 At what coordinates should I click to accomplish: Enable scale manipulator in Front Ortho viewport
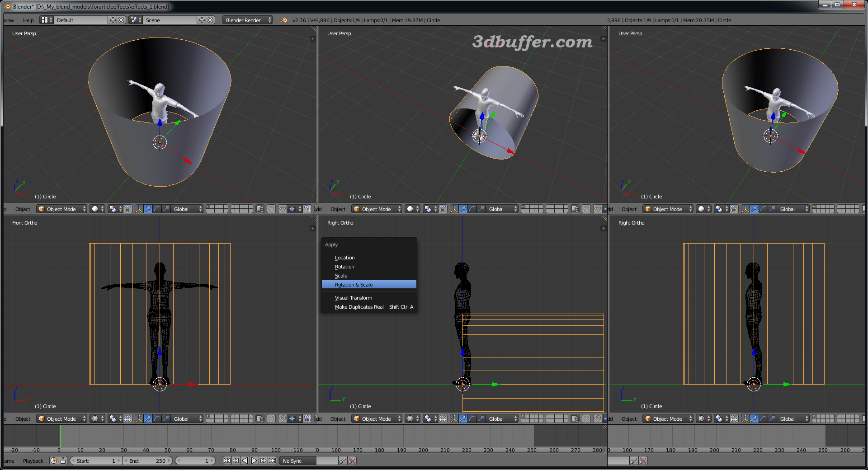166,419
